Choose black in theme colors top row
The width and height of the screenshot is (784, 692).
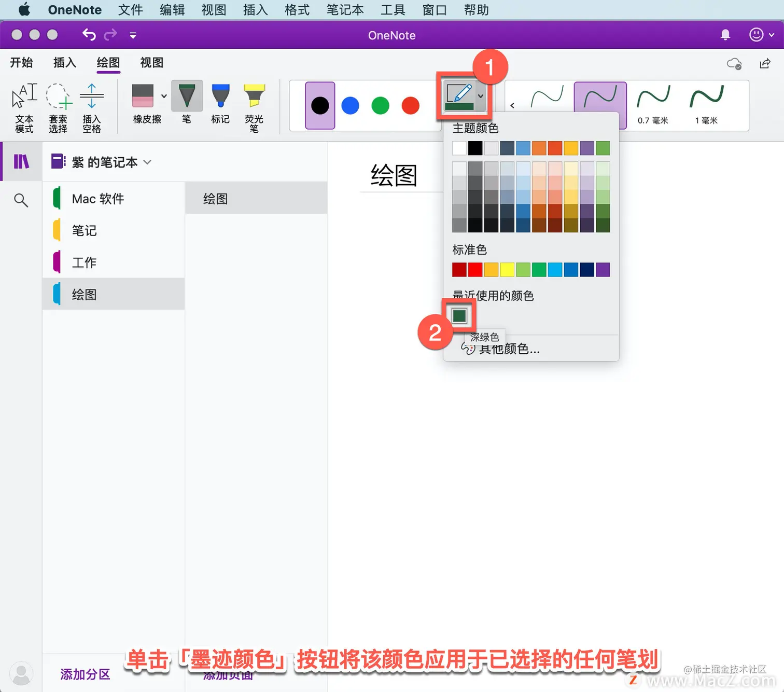(475, 148)
